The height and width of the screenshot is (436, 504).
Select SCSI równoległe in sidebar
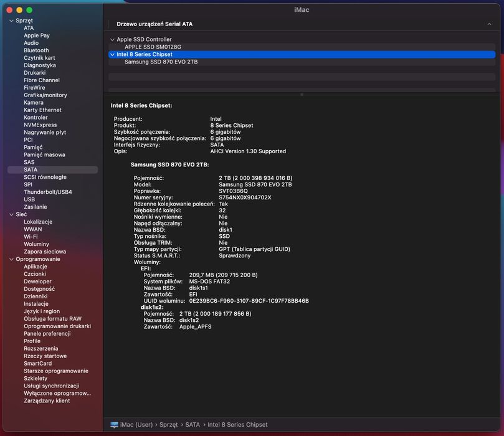(45, 177)
